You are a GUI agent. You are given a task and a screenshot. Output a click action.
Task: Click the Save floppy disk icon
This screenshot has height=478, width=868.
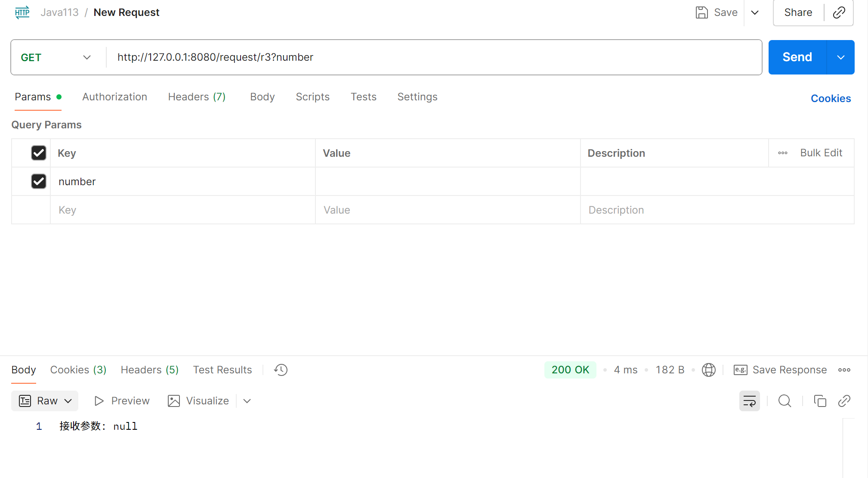[702, 12]
